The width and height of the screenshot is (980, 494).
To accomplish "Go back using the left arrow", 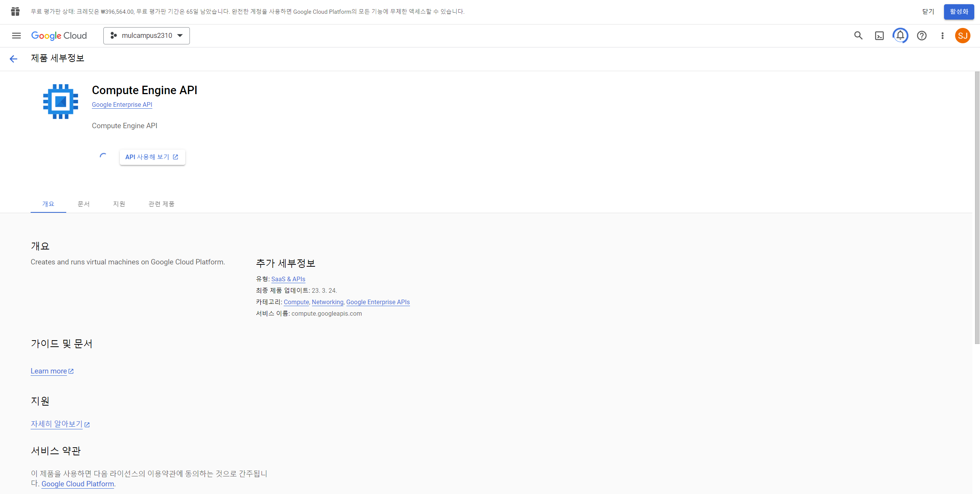I will 13,59.
